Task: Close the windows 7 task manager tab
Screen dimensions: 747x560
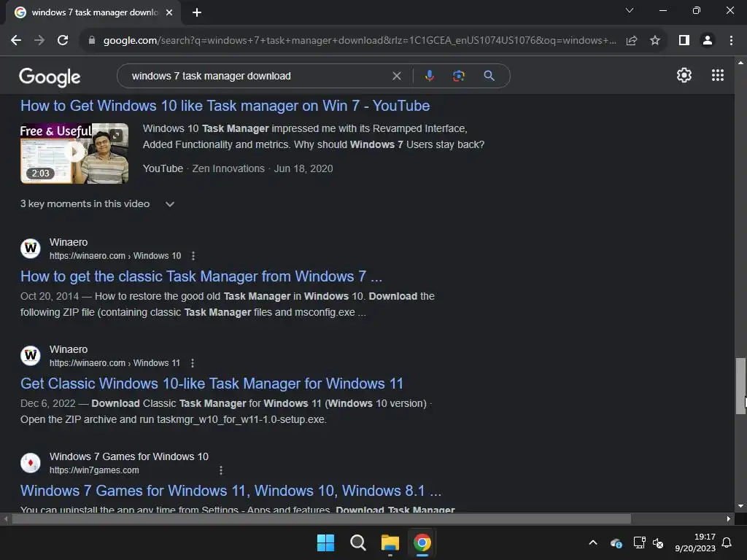Action: coord(169,12)
